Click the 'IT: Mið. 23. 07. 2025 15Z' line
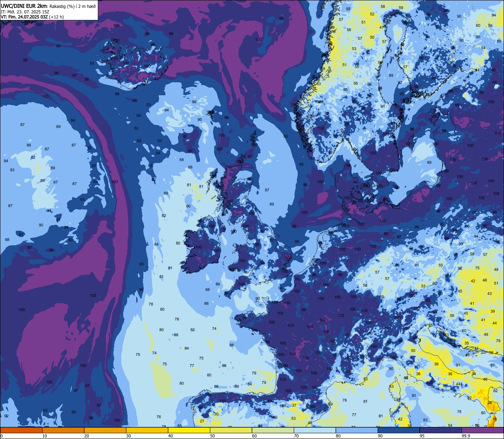The height and width of the screenshot is (439, 504). (25, 12)
